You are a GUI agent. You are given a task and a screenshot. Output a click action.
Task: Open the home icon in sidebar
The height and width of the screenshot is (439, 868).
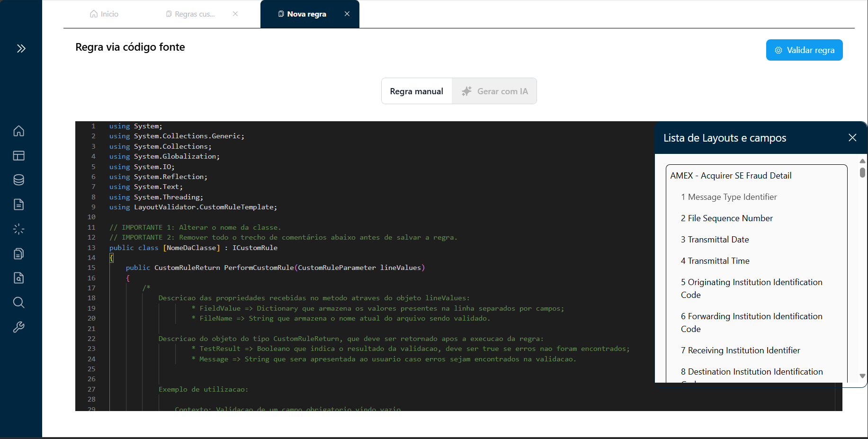click(x=19, y=131)
